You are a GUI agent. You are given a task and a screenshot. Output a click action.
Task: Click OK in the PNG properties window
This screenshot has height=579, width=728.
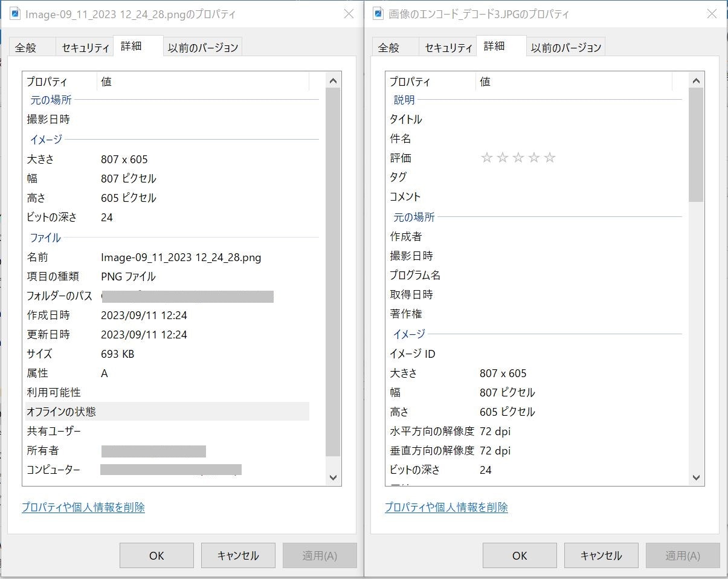point(156,555)
